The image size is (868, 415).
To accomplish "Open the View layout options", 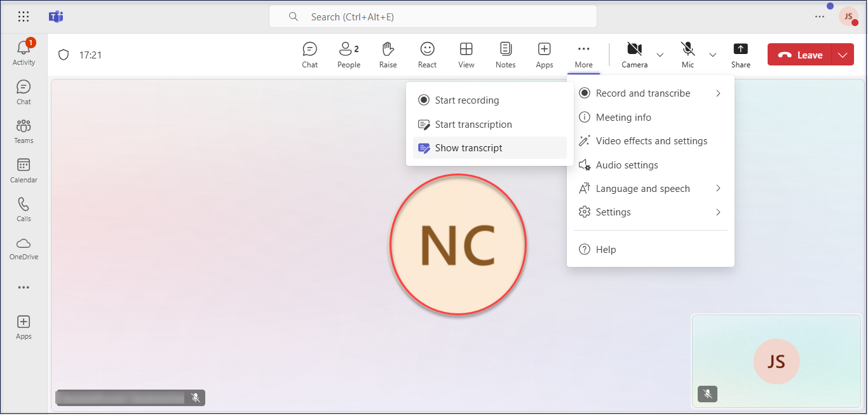I will point(466,55).
